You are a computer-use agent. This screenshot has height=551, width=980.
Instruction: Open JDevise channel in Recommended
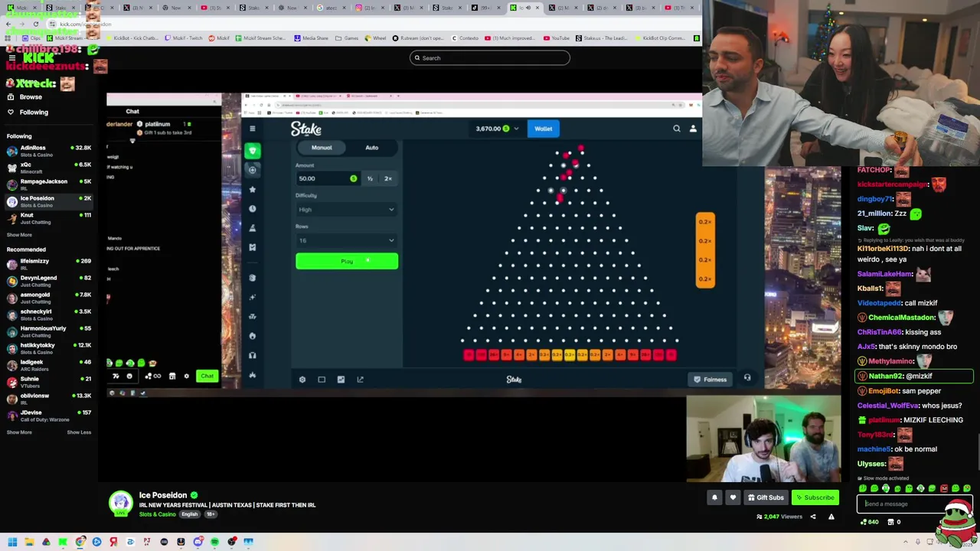click(x=49, y=416)
